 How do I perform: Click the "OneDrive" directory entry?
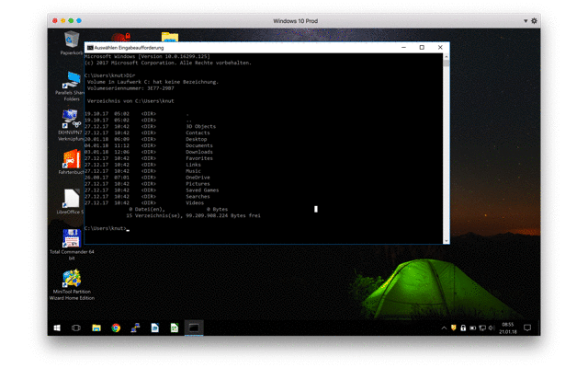coord(198,178)
